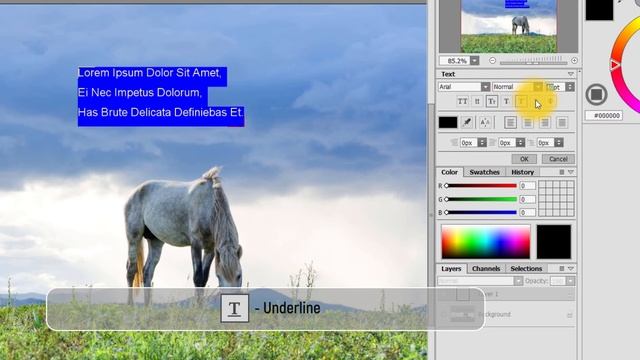Click the large black current color preview
640x360 pixels.
pyautogui.click(x=553, y=242)
